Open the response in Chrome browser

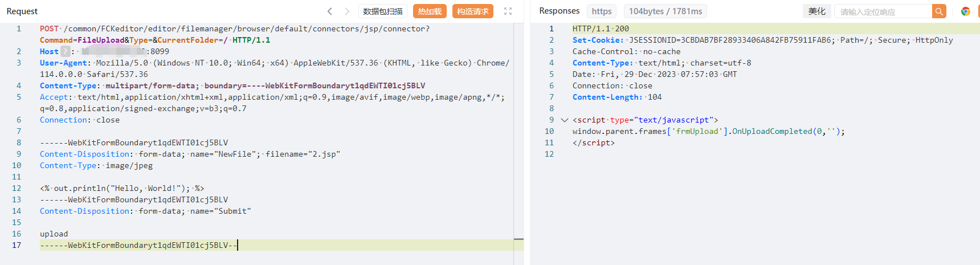pyautogui.click(x=965, y=11)
